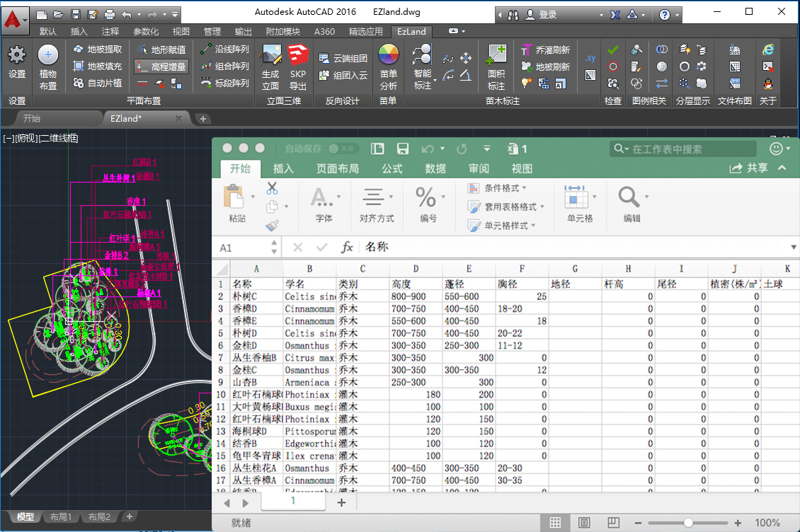
Task: Start the 沿线阵列 array along line tool
Action: pos(224,49)
